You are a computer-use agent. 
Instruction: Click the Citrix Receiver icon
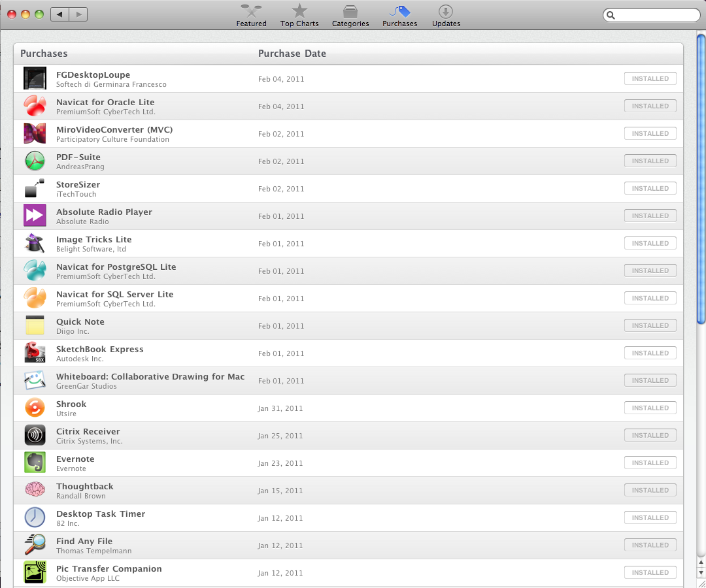tap(35, 435)
